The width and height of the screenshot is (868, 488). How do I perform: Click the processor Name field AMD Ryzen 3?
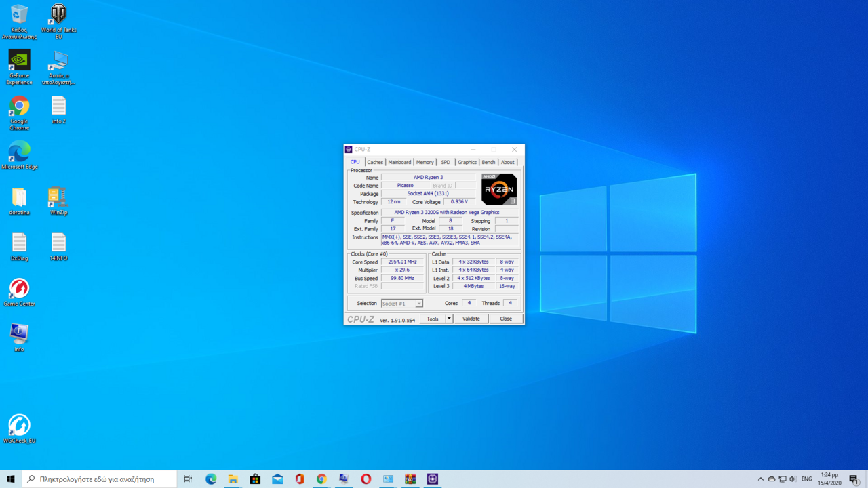(429, 178)
